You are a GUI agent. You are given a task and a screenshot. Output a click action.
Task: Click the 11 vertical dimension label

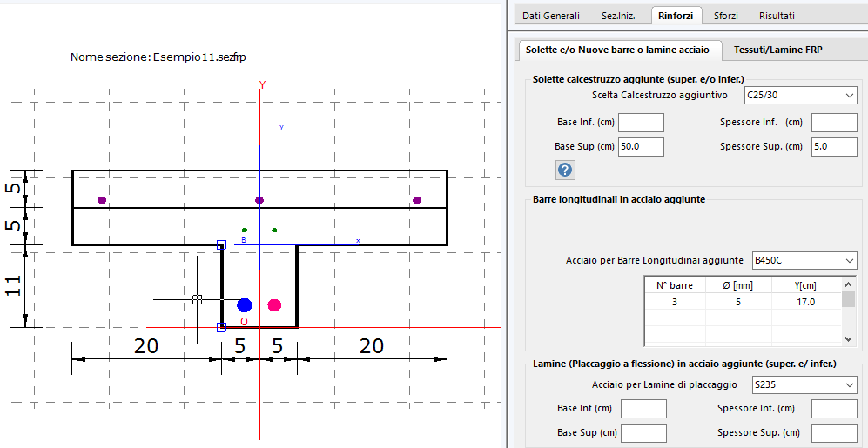tap(14, 285)
